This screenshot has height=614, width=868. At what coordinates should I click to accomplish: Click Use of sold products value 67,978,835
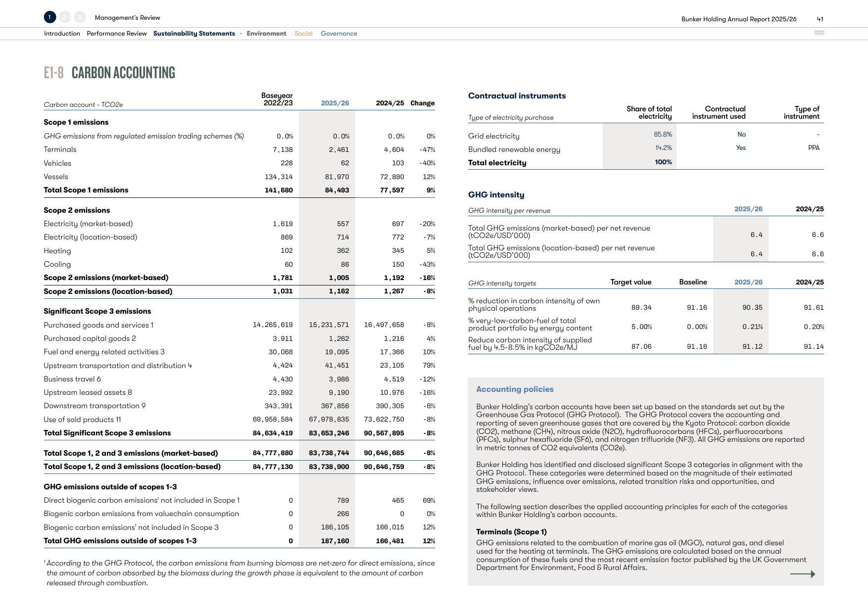[x=329, y=420]
